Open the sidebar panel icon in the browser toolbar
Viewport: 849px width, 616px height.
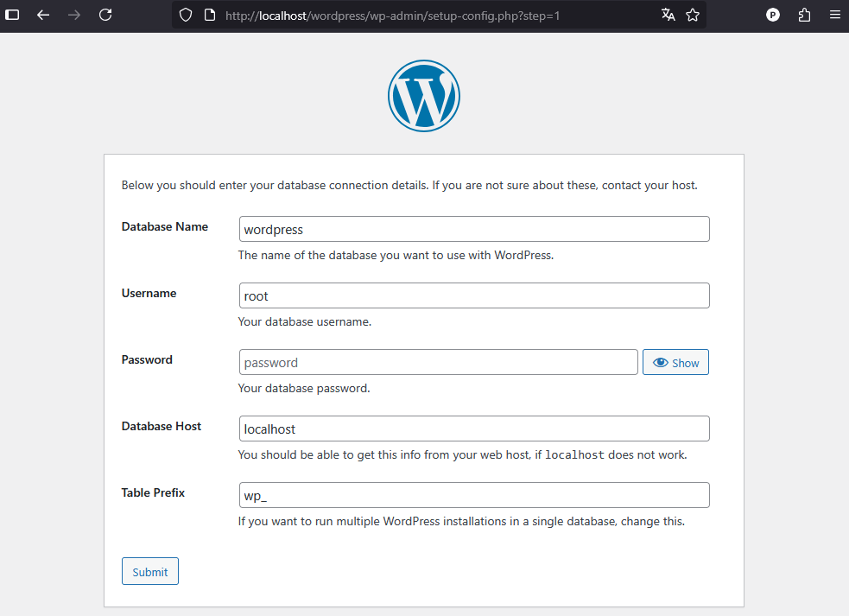12,15
